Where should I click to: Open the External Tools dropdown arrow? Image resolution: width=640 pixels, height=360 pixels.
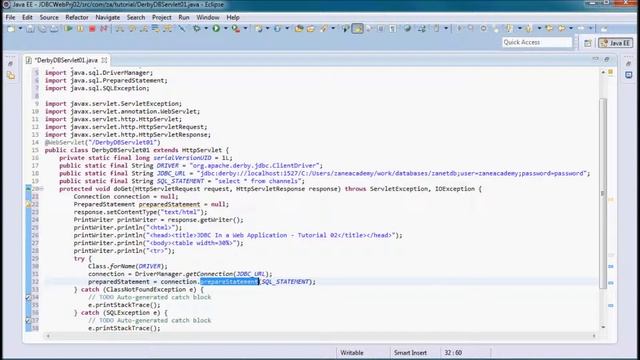click(245, 29)
